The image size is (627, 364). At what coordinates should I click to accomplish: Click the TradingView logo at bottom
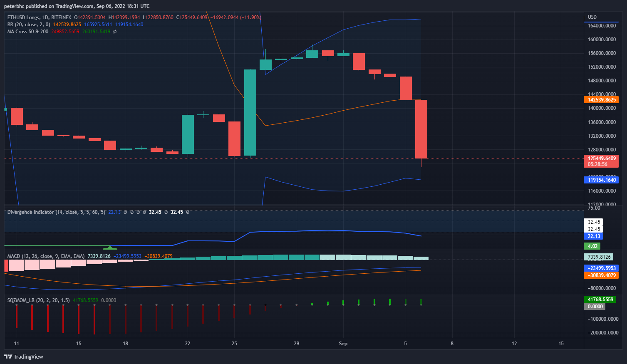24,357
